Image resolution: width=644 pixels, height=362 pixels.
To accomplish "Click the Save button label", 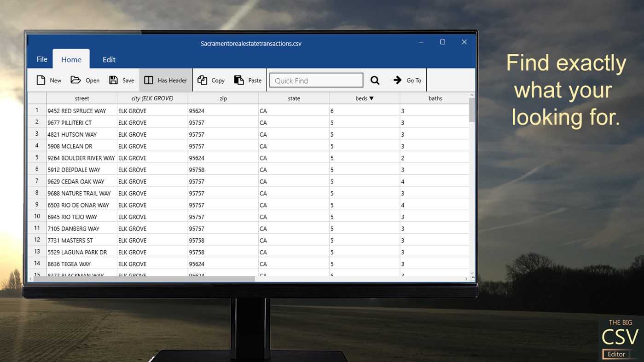I will point(128,80).
